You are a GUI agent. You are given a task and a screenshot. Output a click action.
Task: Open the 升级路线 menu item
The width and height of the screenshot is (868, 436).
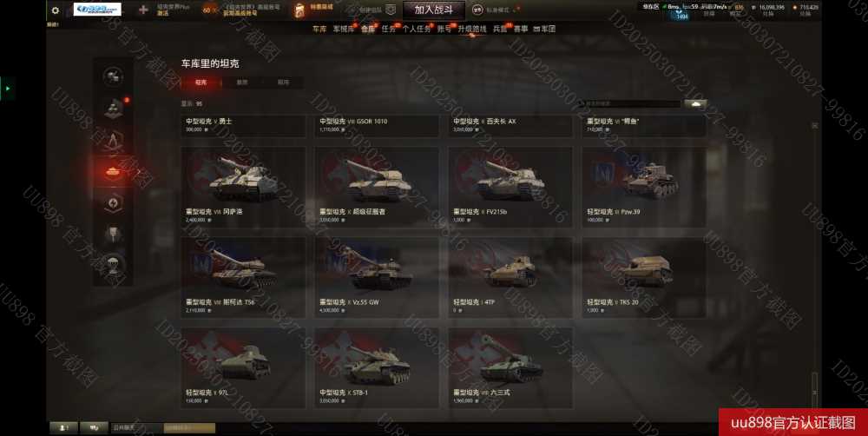(471, 29)
